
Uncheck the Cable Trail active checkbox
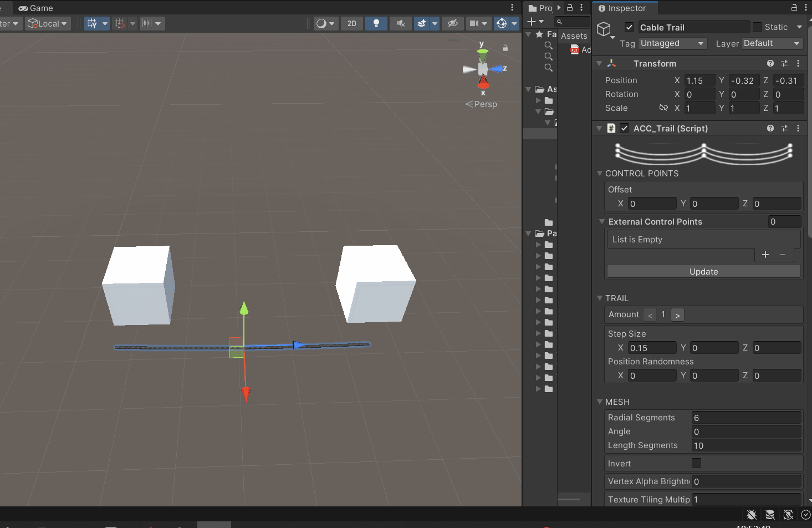click(x=629, y=27)
